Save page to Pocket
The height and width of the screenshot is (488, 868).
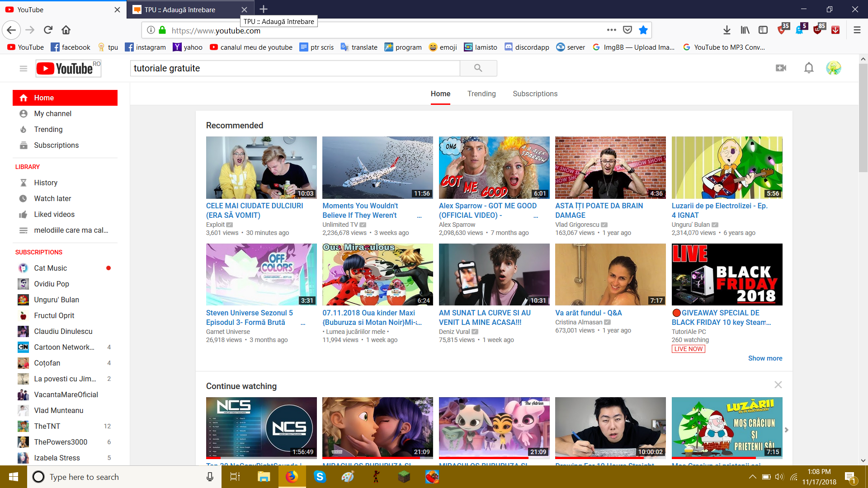click(x=627, y=30)
